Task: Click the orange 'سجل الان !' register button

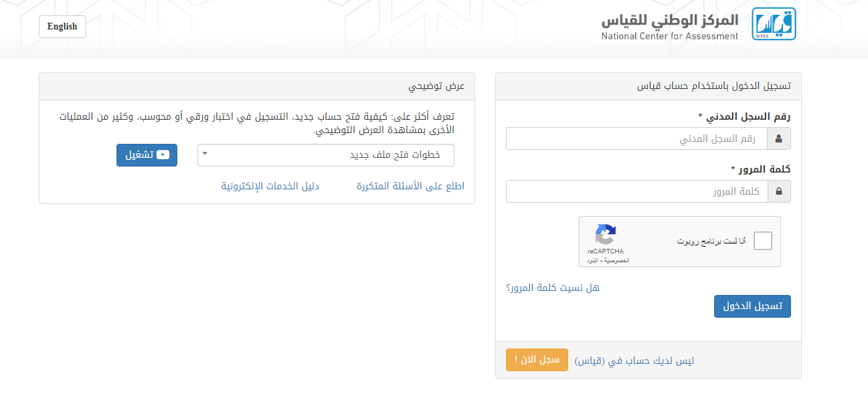Action: pos(537,360)
